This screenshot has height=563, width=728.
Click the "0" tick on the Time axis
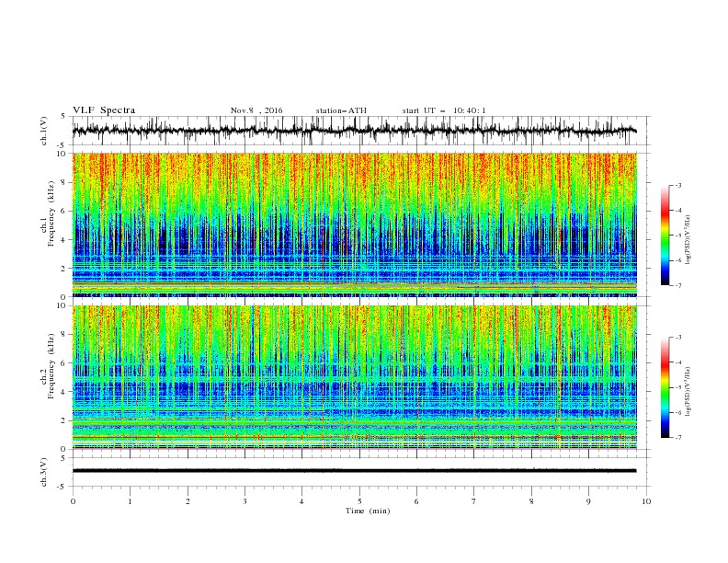click(x=73, y=501)
